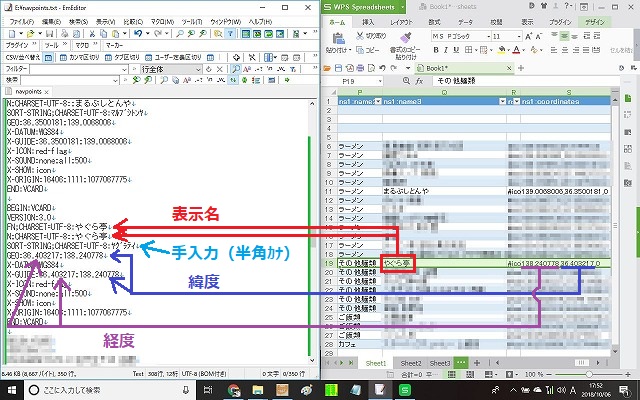Open File Explorer from the taskbar

pos(258,390)
